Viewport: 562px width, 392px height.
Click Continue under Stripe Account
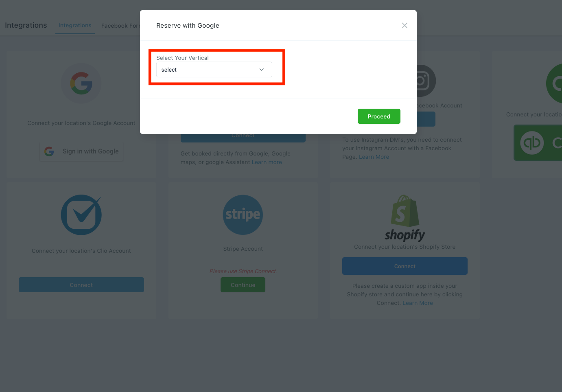point(243,285)
